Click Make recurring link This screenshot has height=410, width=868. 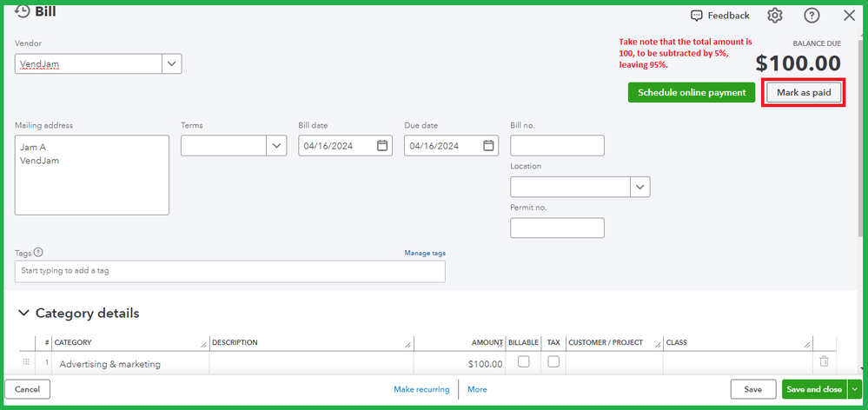click(x=421, y=389)
